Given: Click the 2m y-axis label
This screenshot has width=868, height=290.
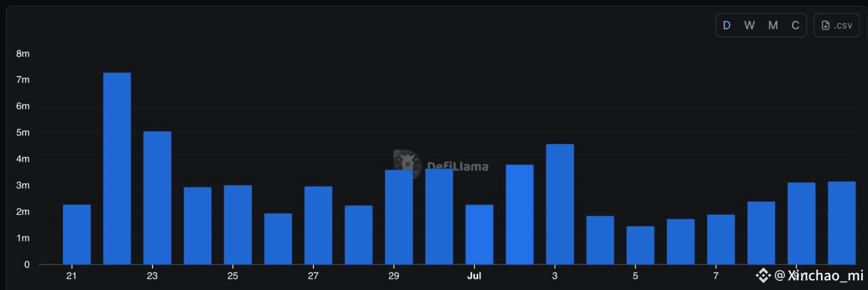Looking at the screenshot, I should (23, 212).
